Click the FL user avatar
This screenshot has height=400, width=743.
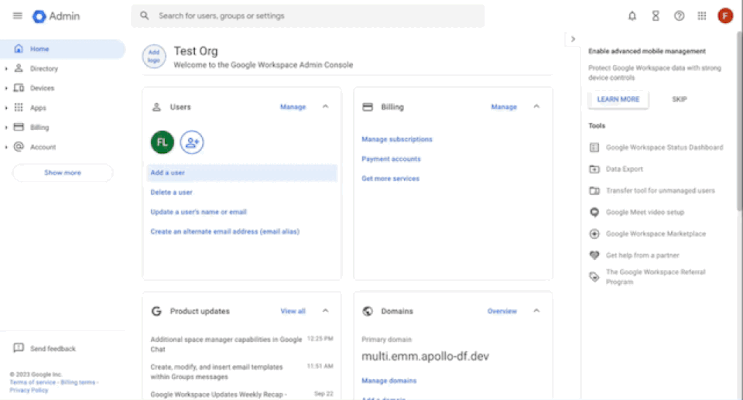point(162,142)
